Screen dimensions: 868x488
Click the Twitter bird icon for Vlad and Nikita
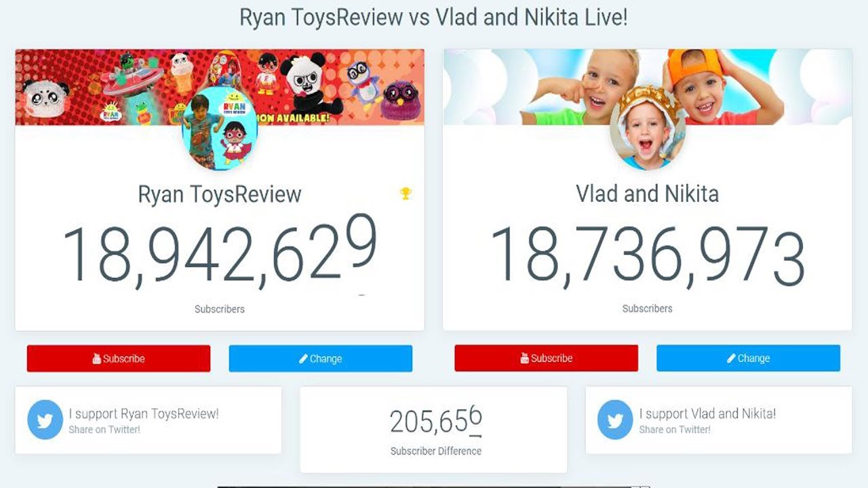coord(615,420)
